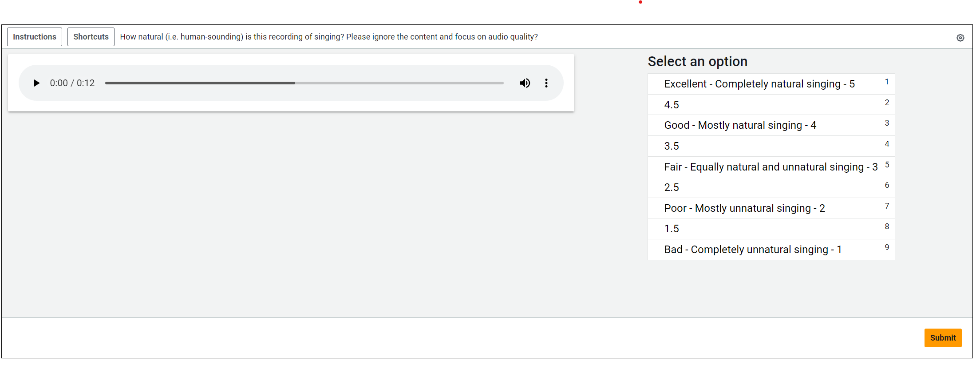Click the 0:00 / 0:12 time display
This screenshot has height=365, width=980.
coord(72,83)
